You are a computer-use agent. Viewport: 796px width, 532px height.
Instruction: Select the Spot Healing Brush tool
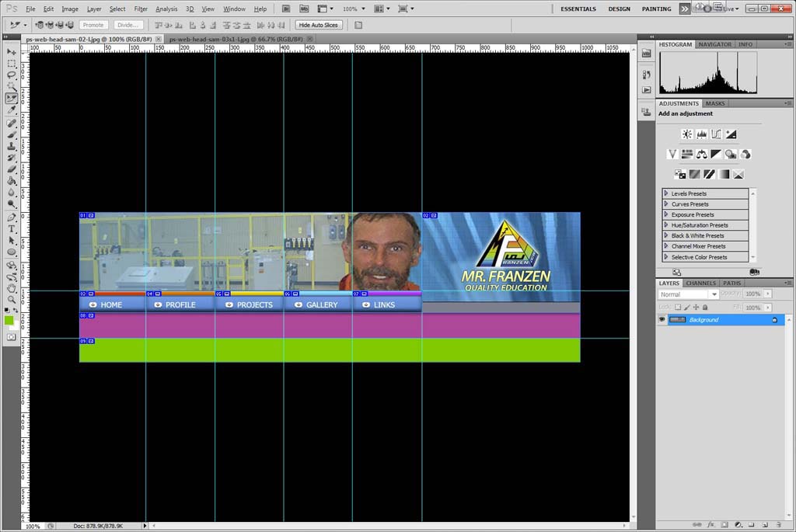(x=11, y=123)
